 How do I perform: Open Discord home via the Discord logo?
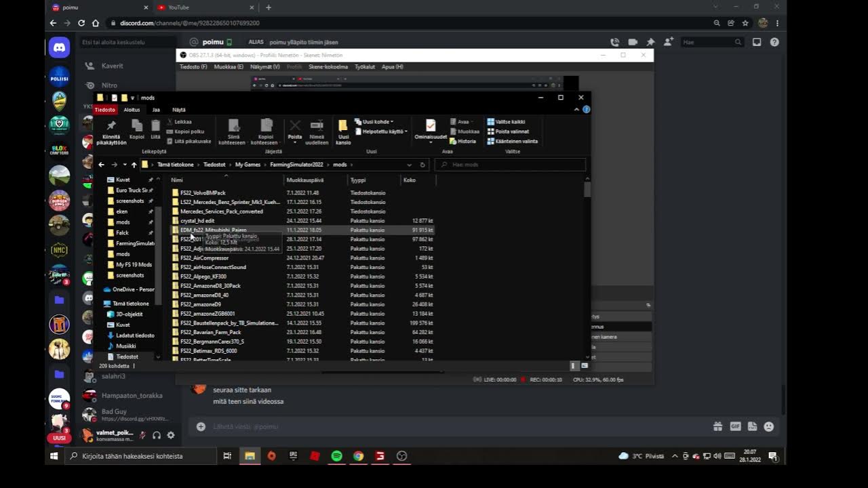click(x=59, y=47)
